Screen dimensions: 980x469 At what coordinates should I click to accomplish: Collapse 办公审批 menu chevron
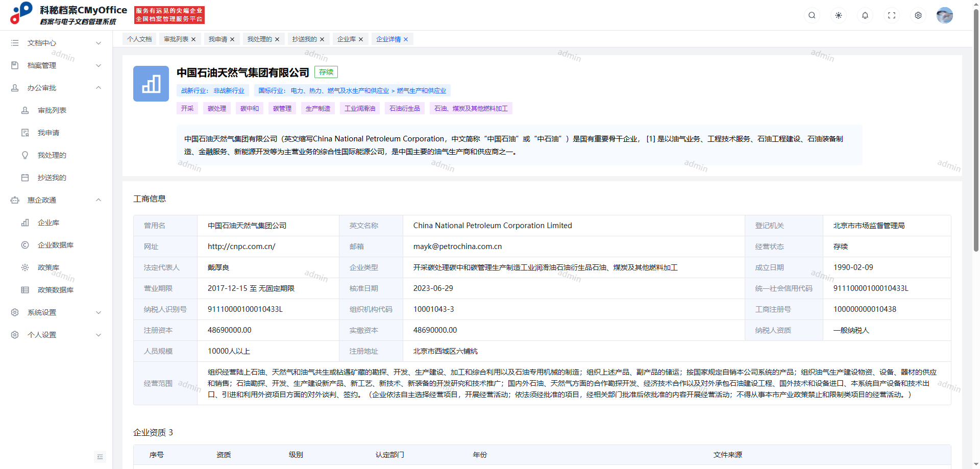tap(99, 88)
